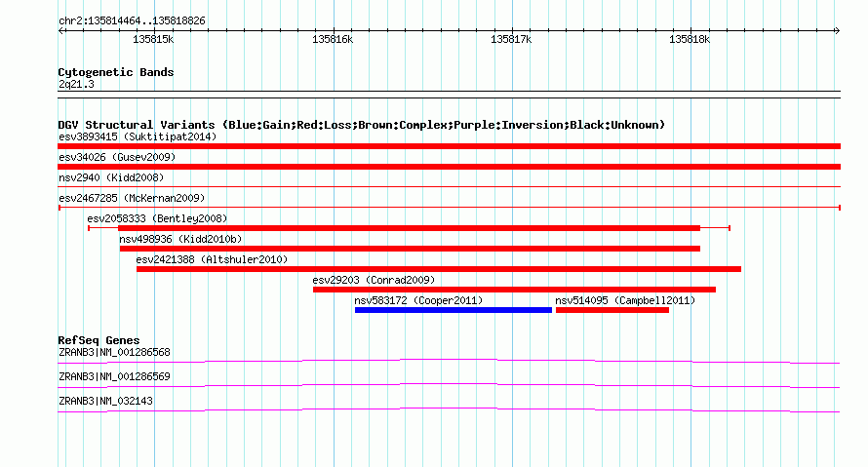Screen dimensions: 868x467
Task: Select the nsv498936 red loss bar
Action: (x=411, y=249)
